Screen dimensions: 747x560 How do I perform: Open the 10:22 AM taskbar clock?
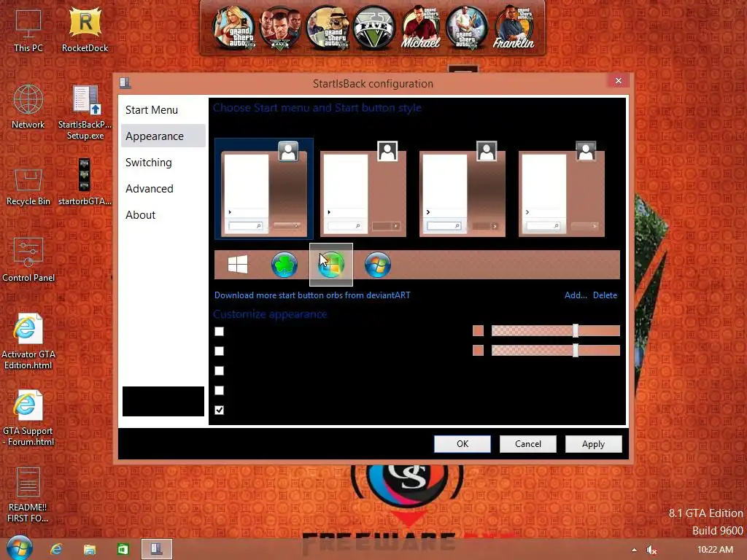(715, 550)
